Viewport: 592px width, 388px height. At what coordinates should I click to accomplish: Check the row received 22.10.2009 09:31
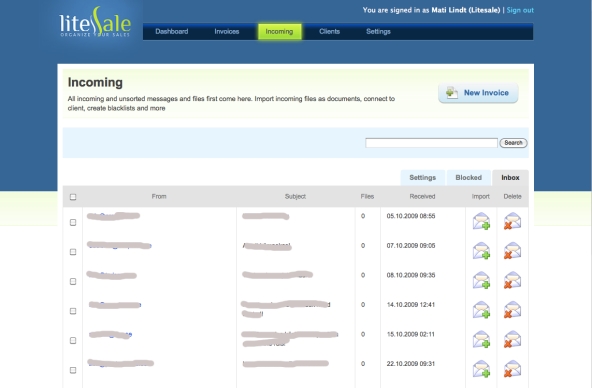click(x=73, y=370)
